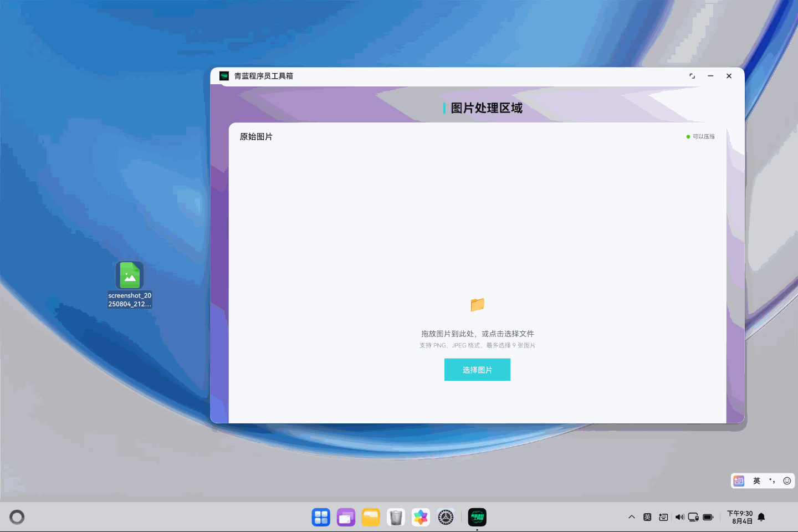Image resolution: width=798 pixels, height=532 pixels.
Task: Open the trash bin from the dock
Action: 395,516
